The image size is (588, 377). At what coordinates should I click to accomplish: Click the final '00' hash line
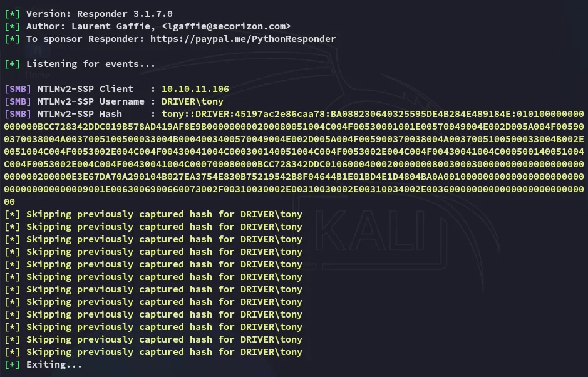9,202
